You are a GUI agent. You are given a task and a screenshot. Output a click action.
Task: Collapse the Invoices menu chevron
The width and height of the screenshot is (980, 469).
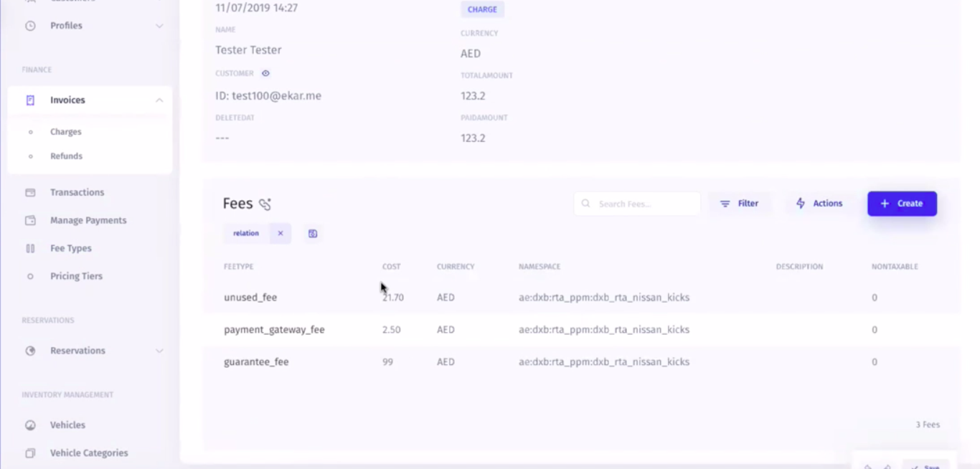click(159, 100)
